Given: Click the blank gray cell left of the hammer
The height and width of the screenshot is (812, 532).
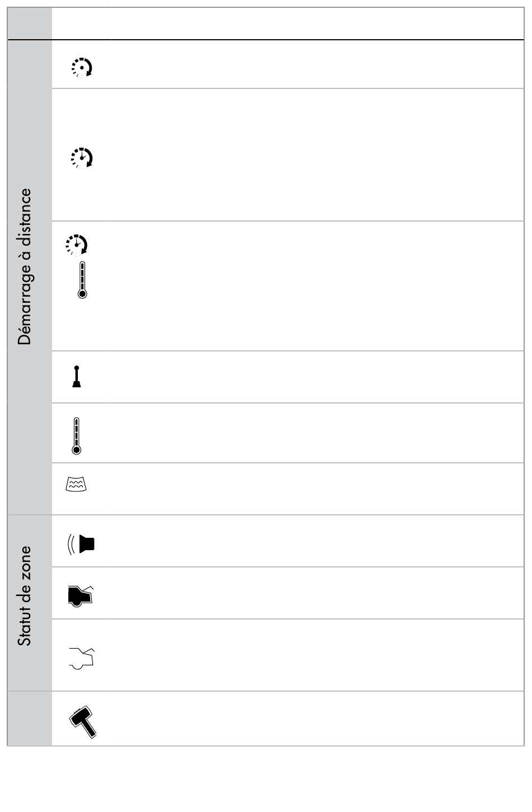Looking at the screenshot, I should (30, 719).
